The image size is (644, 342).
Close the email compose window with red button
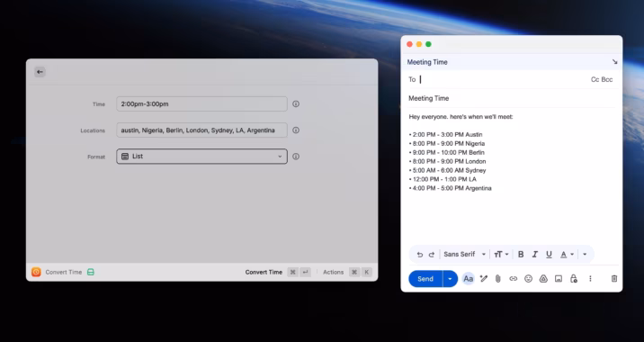pos(409,44)
